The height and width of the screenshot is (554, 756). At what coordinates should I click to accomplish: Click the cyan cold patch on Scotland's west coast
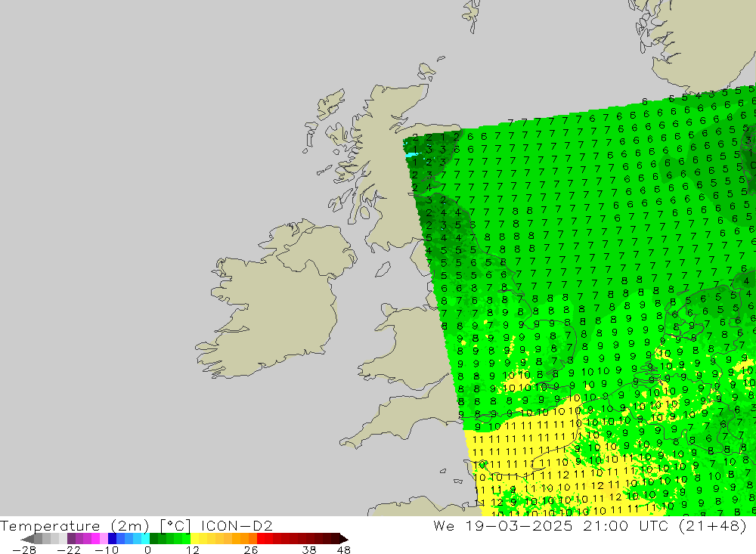413,155
